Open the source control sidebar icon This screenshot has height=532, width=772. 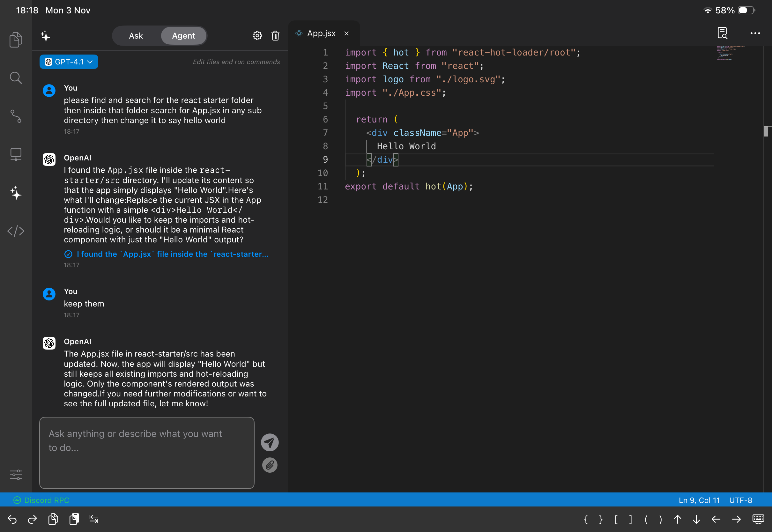point(16,116)
